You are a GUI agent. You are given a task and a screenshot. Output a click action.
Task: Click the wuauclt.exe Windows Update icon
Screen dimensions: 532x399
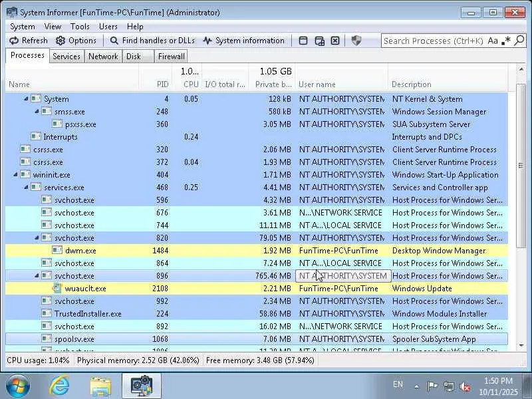point(57,289)
